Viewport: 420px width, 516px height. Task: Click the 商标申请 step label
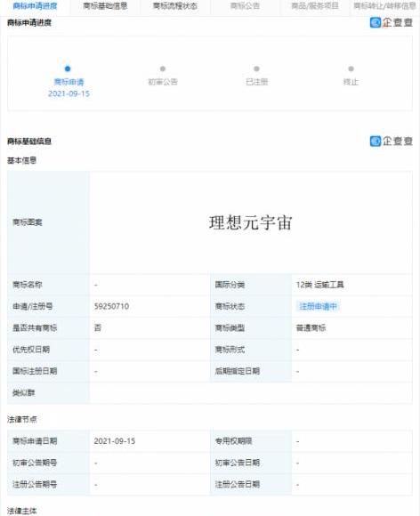pyautogui.click(x=69, y=82)
